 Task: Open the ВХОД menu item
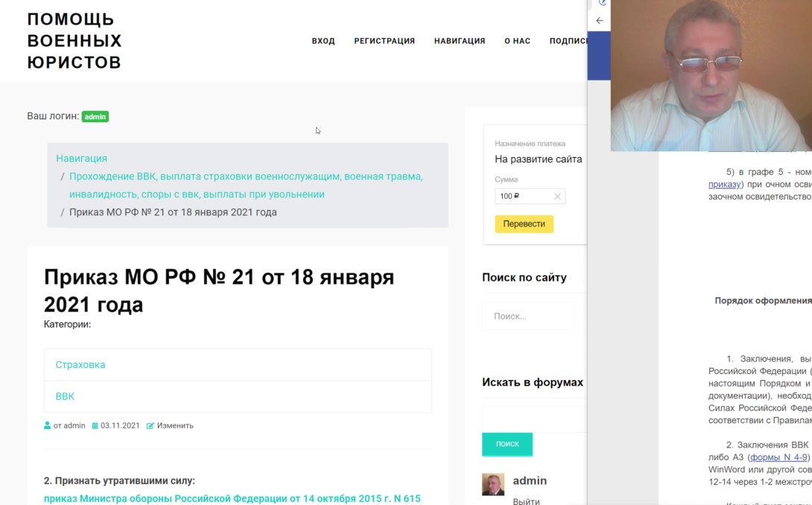[323, 41]
